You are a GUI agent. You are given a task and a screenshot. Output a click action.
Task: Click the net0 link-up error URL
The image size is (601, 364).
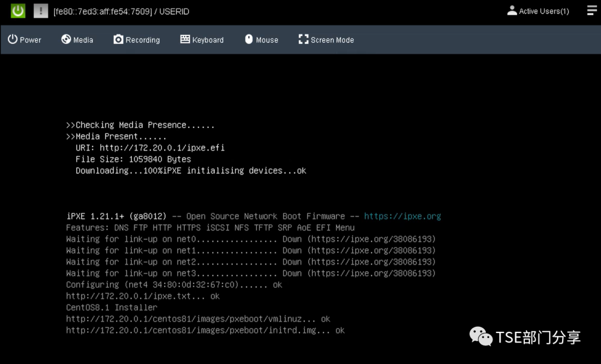371,239
